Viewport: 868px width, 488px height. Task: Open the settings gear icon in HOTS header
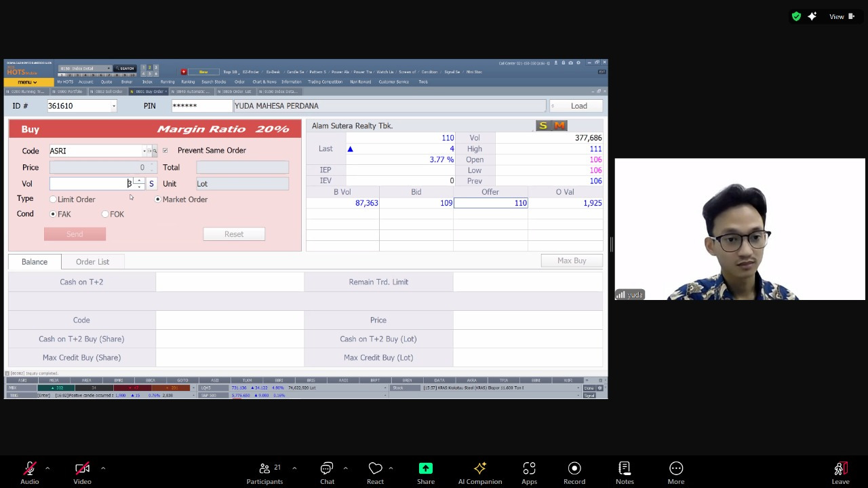tap(578, 63)
